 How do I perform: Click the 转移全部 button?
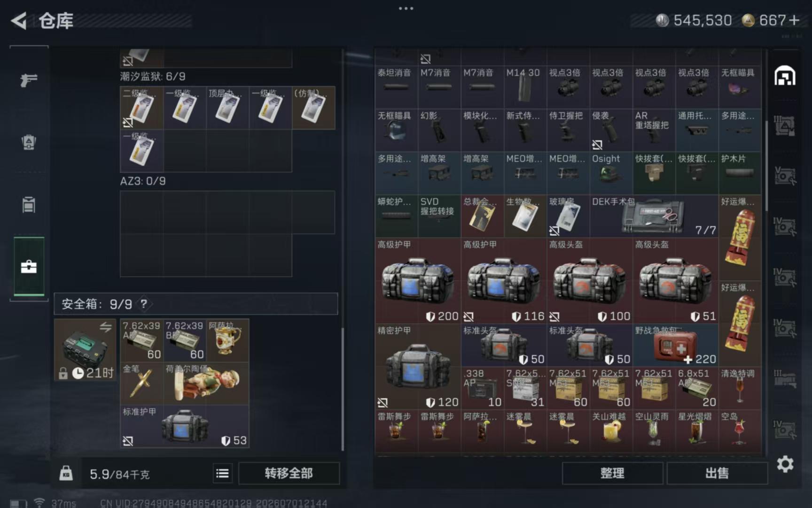tap(289, 473)
